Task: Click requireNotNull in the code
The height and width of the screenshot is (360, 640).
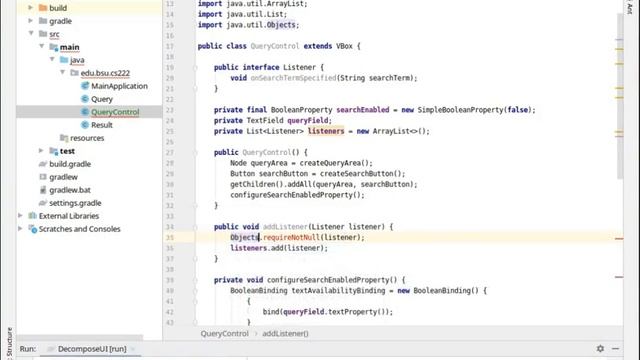Action: pos(291,237)
